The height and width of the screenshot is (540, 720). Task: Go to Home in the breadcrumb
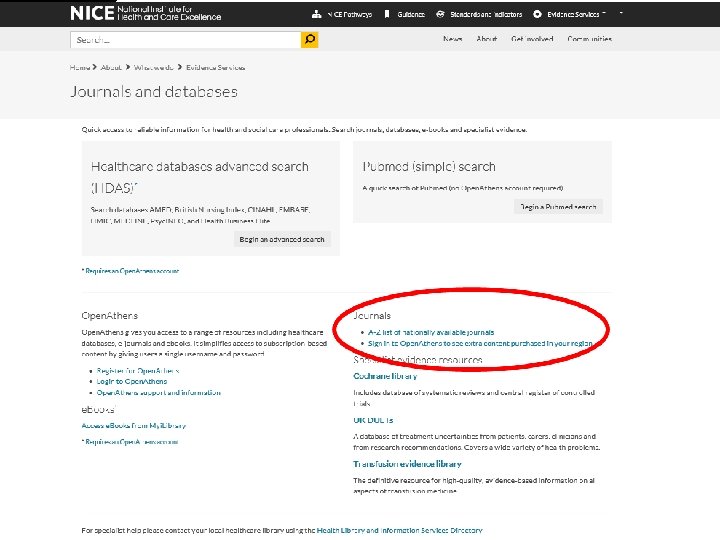point(79,68)
